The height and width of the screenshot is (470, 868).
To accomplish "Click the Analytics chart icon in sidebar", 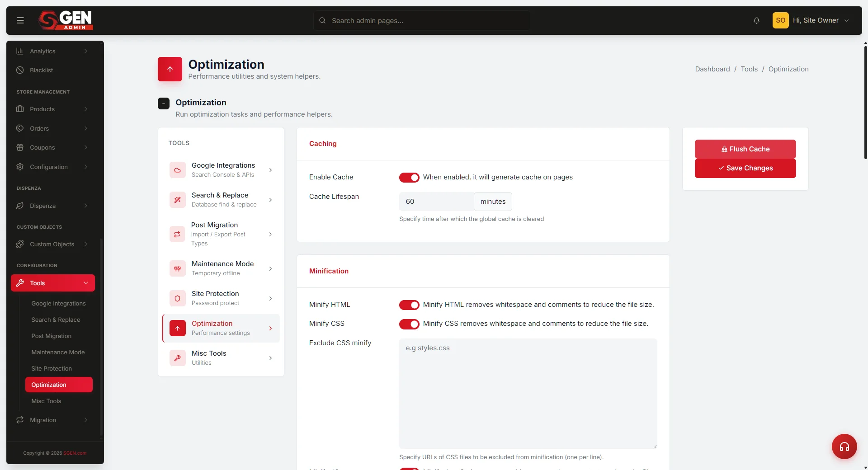I will click(x=20, y=51).
